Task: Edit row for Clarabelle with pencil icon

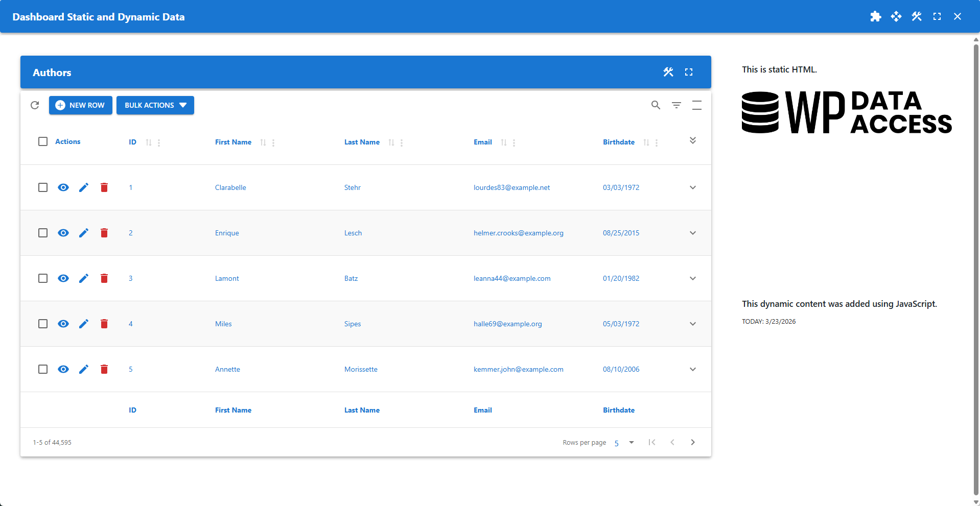Action: click(84, 187)
